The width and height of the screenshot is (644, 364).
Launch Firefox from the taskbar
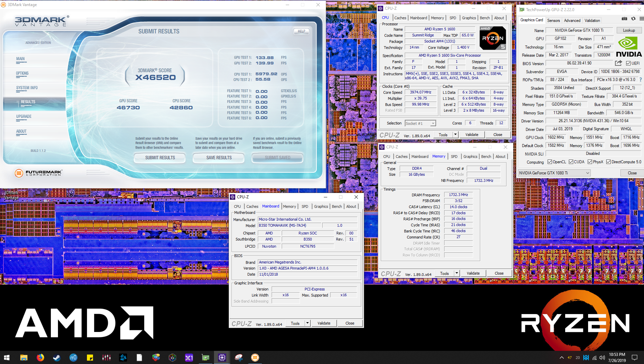40,358
